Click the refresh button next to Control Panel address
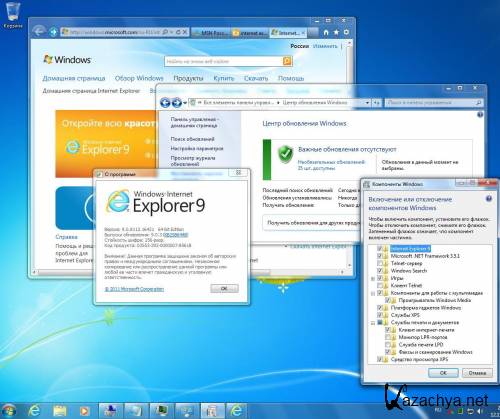The width and height of the screenshot is (500, 419). [377, 103]
